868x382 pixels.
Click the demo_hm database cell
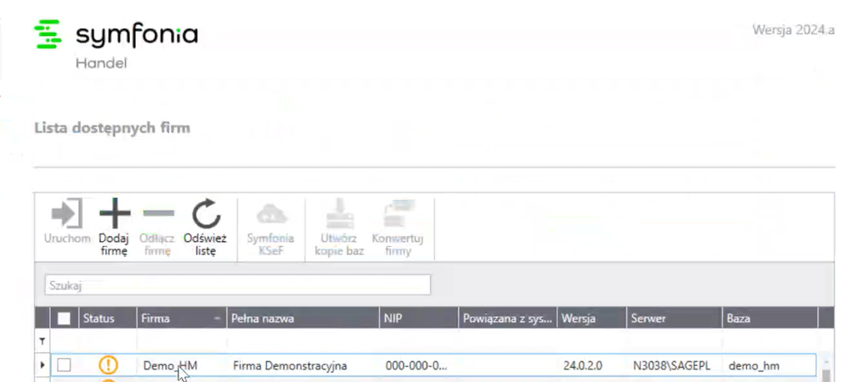point(754,365)
